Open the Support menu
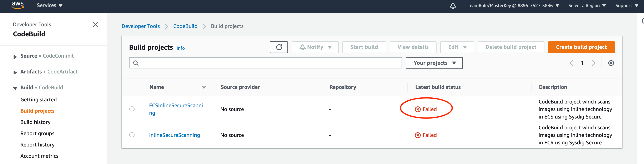 pos(627,5)
